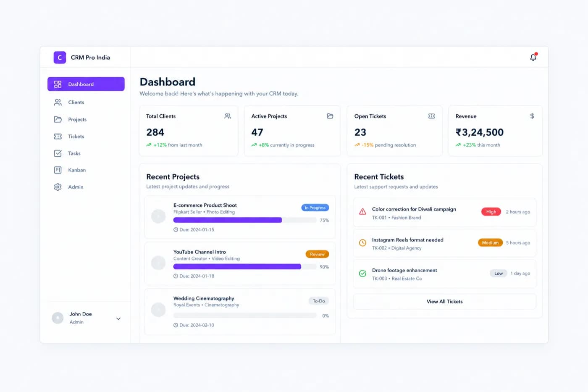The image size is (588, 392).
Task: Click the To-Do status badge
Action: [x=319, y=301]
